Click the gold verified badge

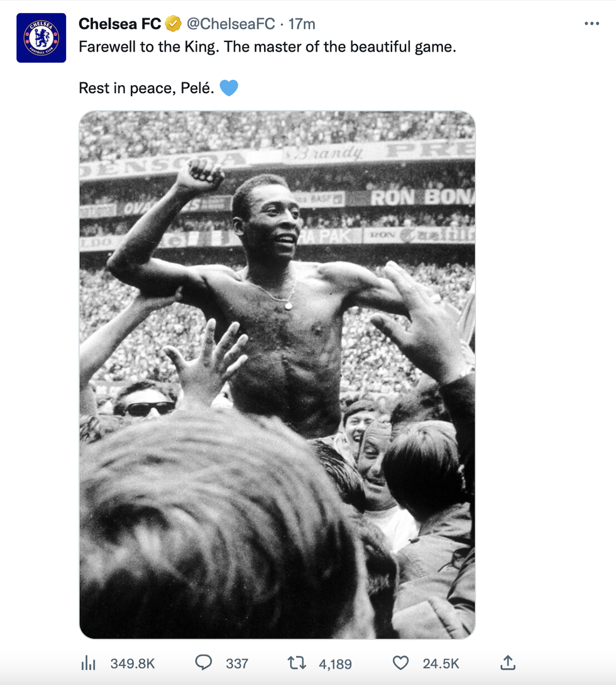[173, 24]
